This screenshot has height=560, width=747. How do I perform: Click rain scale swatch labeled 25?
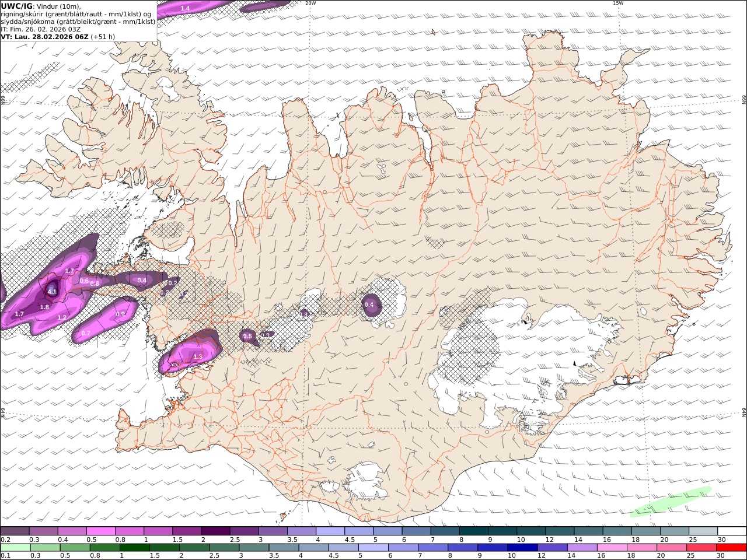click(x=701, y=548)
